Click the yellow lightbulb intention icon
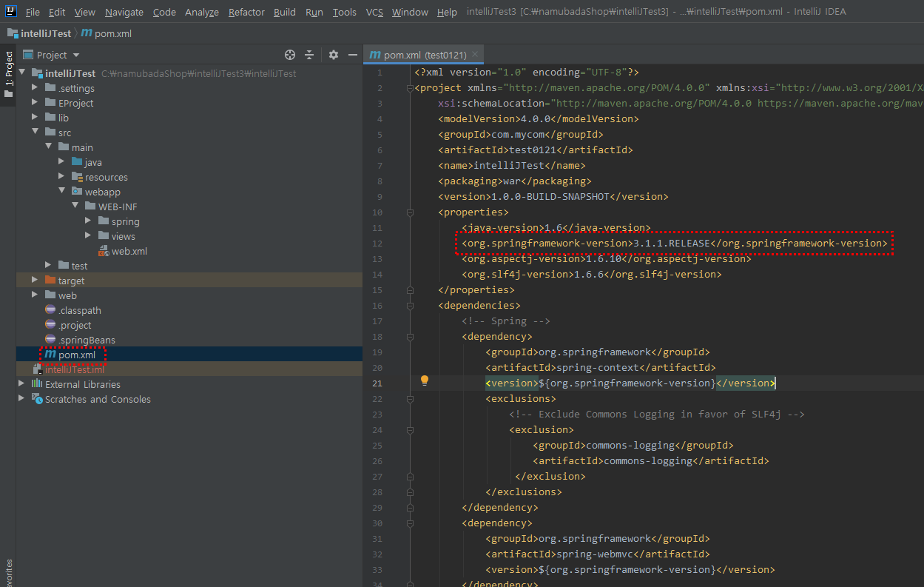Screen dimensions: 924x587 pyautogui.click(x=425, y=380)
